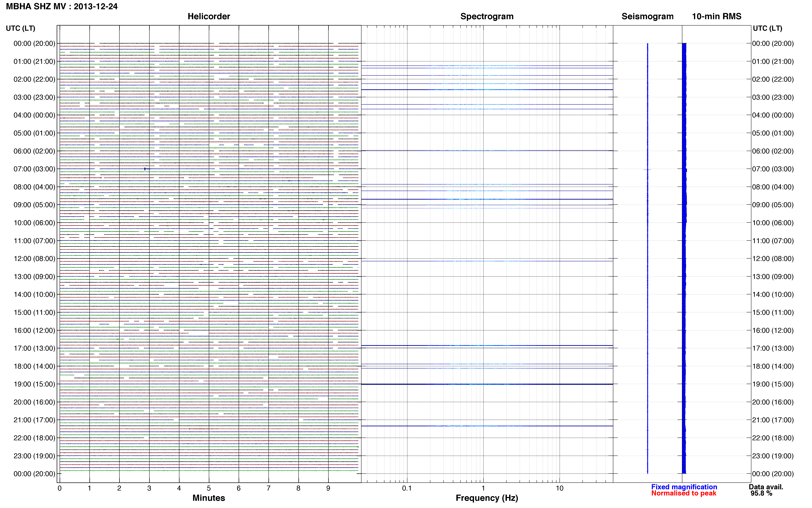Select the Helicorder panel heading
This screenshot has width=812, height=508.
[209, 16]
